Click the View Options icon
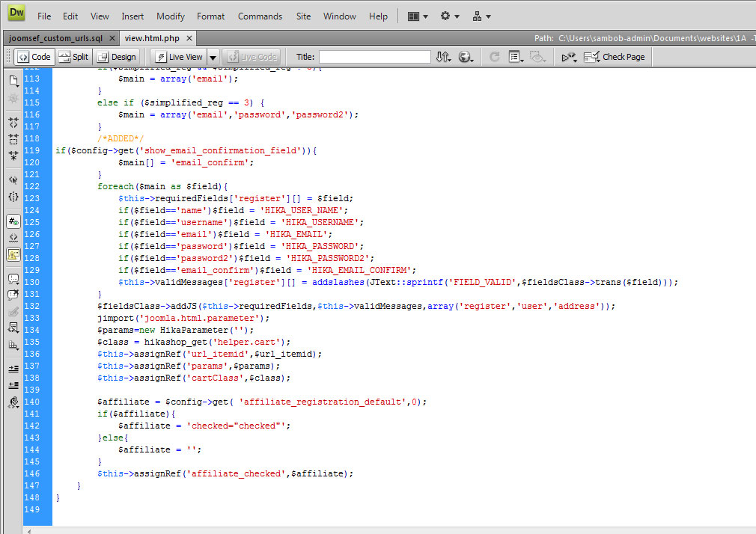The image size is (756, 534). [x=516, y=57]
